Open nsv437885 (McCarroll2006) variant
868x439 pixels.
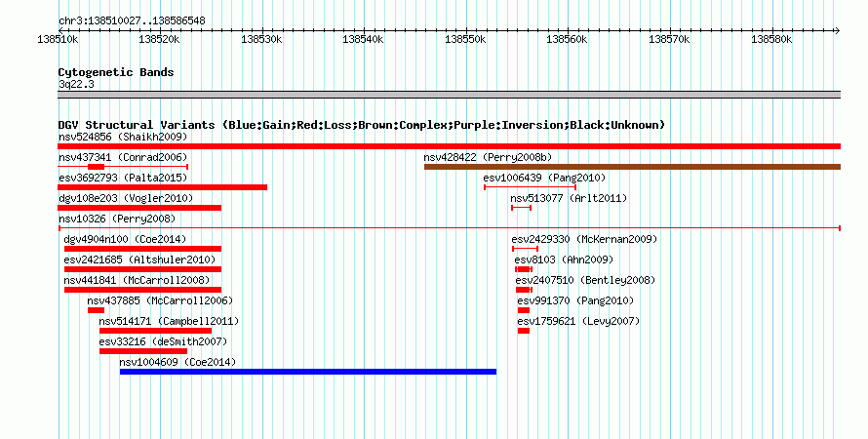160,300
